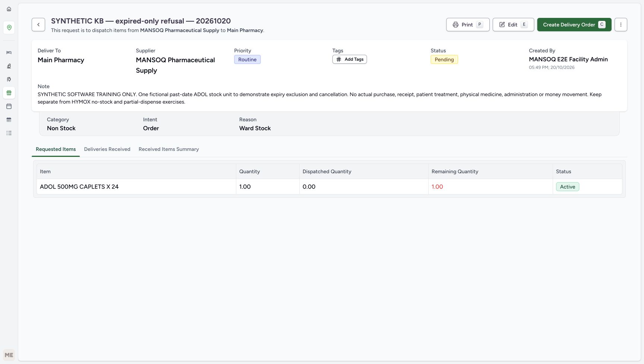The image size is (644, 364).
Task: Click the Active status badge in table
Action: (x=568, y=187)
